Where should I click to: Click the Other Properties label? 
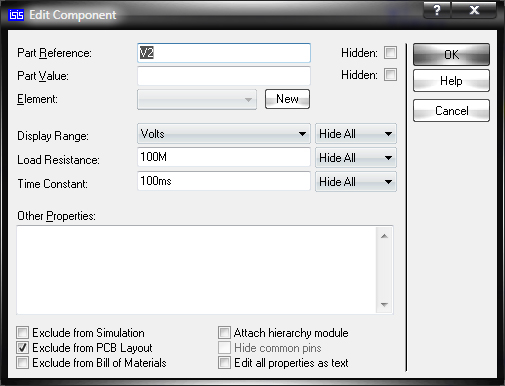coord(56,216)
